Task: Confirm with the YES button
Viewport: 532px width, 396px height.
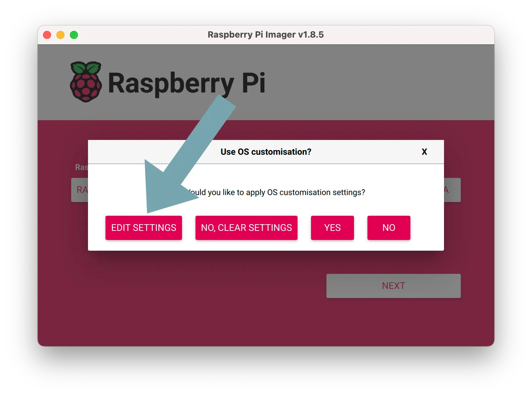Action: 332,228
